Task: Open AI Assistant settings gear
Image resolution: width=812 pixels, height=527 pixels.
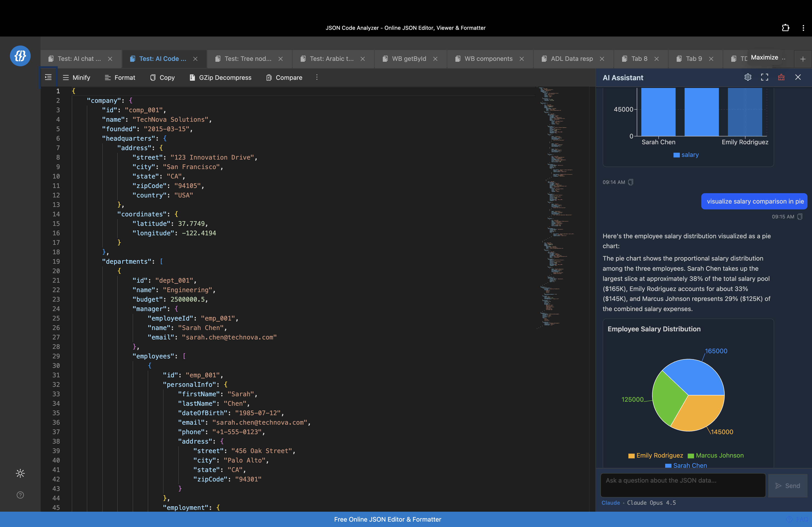Action: pos(748,77)
